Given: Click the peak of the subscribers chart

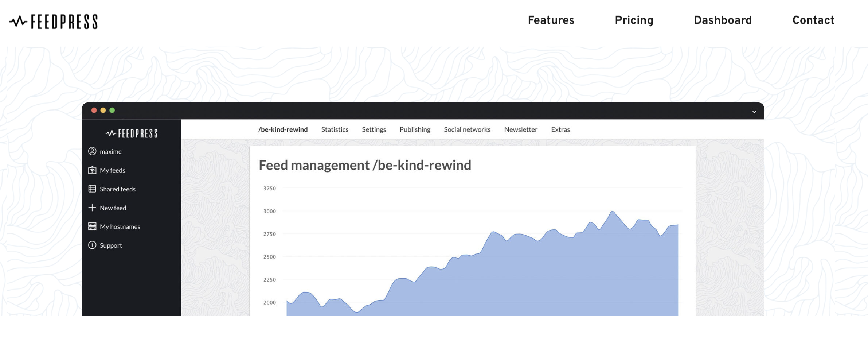Looking at the screenshot, I should click(x=612, y=212).
